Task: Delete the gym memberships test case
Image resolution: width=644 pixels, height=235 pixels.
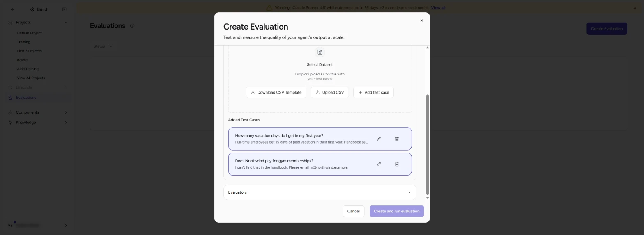Action: click(x=397, y=164)
